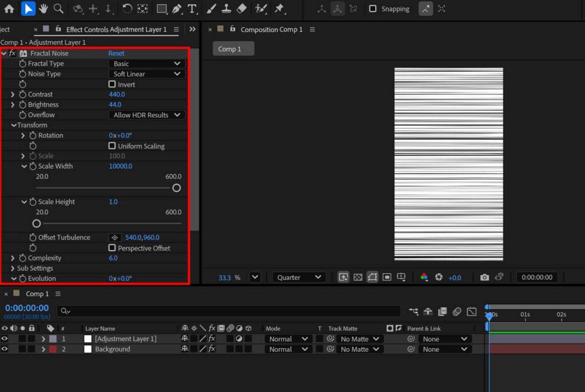The image size is (585, 392).
Task: Open the timeline Comp 1 panel menu
Action: [58, 294]
